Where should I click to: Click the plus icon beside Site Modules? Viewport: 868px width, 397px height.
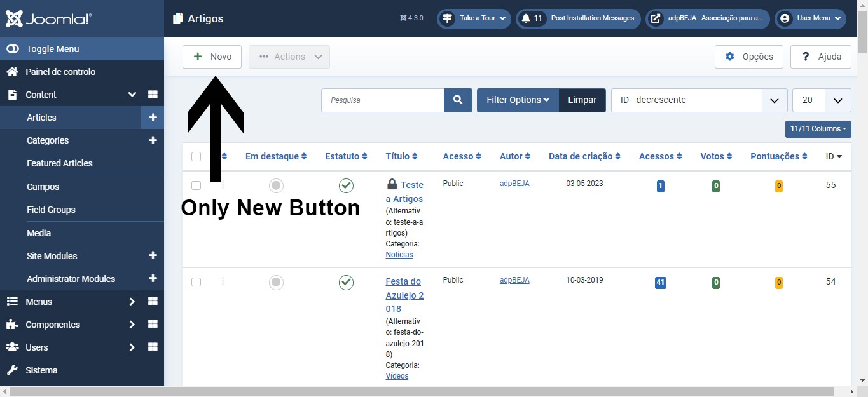[x=153, y=255]
